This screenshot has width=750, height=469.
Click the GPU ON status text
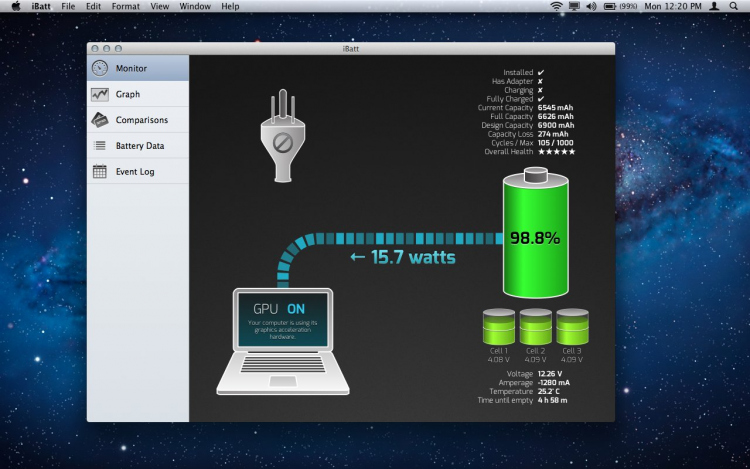pyautogui.click(x=279, y=309)
